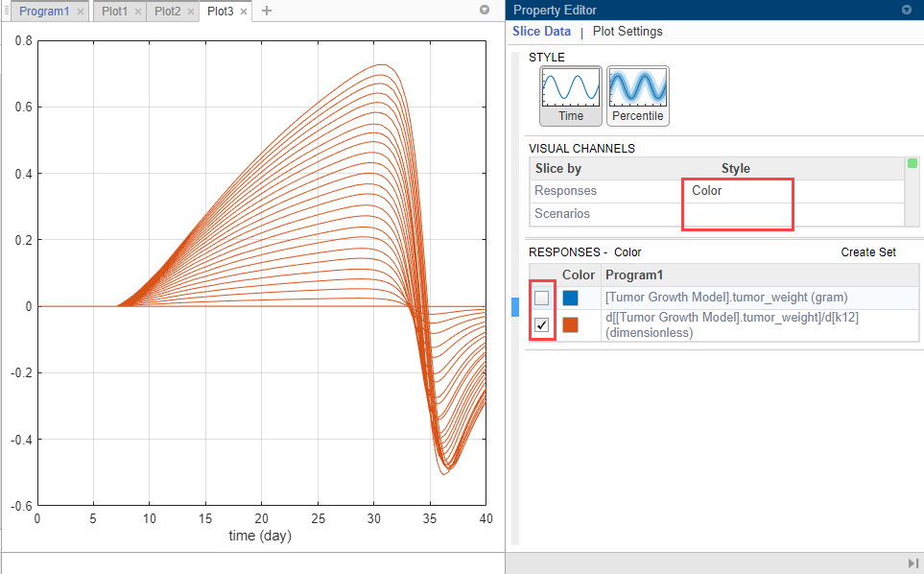
Task: Switch to the Program1 tab
Action: (44, 12)
